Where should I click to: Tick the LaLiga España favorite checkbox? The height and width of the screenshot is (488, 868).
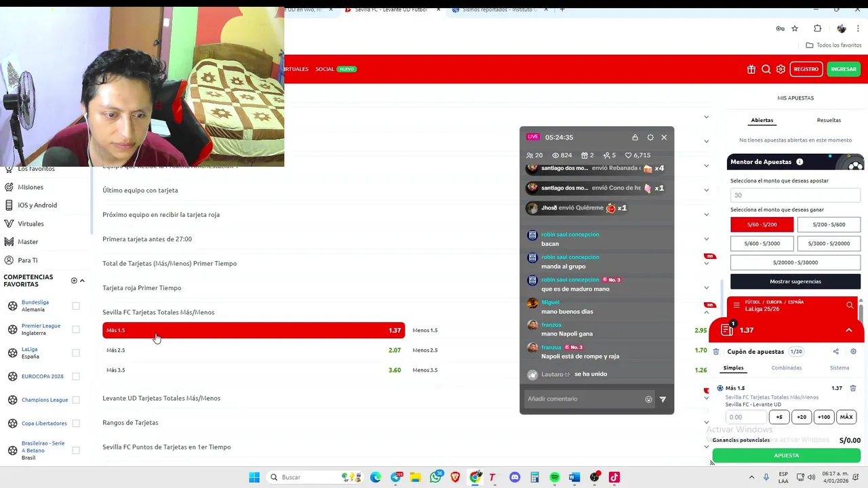click(76, 353)
